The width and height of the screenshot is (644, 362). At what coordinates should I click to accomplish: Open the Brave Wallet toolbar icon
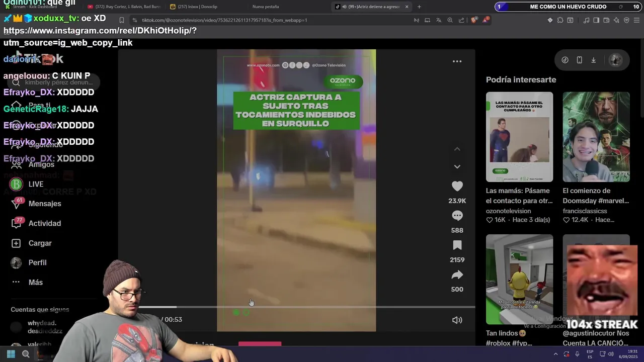tap(606, 20)
